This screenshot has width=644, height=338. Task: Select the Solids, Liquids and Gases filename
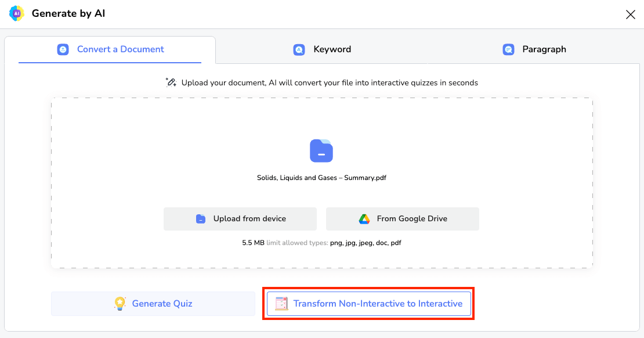(x=321, y=178)
